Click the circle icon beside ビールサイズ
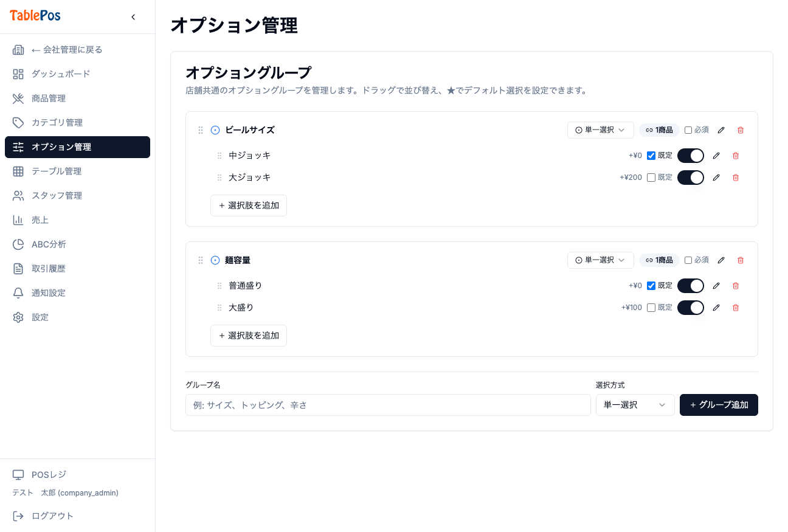788x532 pixels. point(215,130)
